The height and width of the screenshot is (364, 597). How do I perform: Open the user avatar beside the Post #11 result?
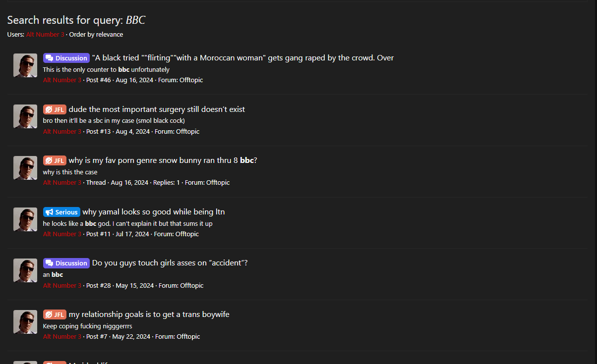(25, 219)
